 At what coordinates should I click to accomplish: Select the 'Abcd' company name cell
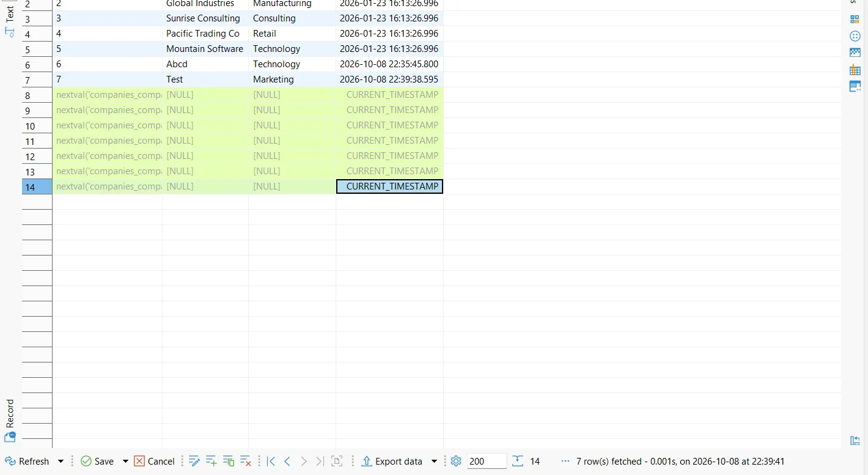pos(205,64)
